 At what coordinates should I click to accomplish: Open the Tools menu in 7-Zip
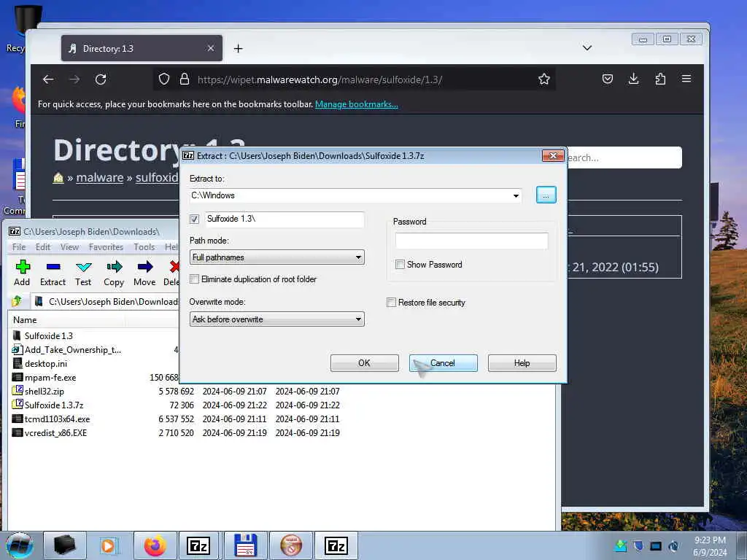[144, 247]
